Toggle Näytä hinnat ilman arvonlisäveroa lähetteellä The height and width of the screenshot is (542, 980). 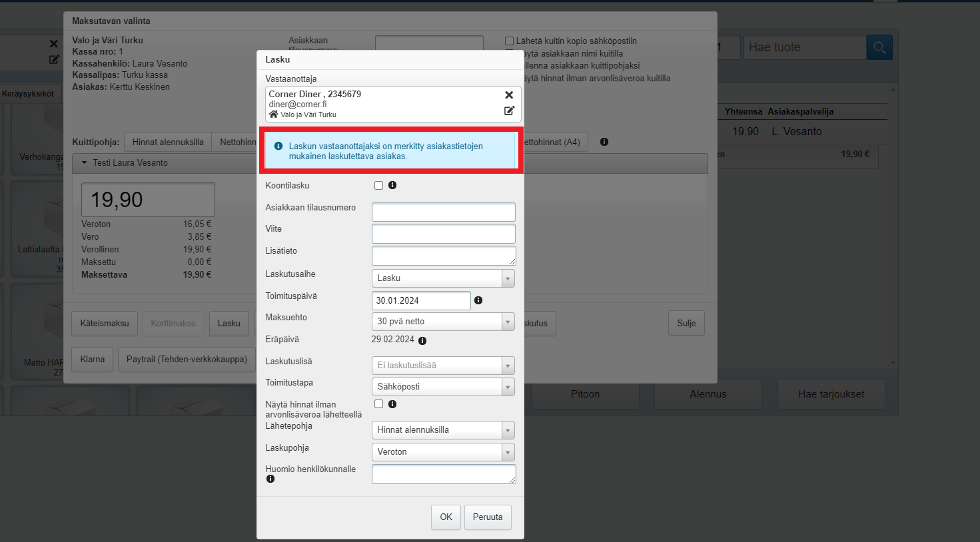point(378,404)
